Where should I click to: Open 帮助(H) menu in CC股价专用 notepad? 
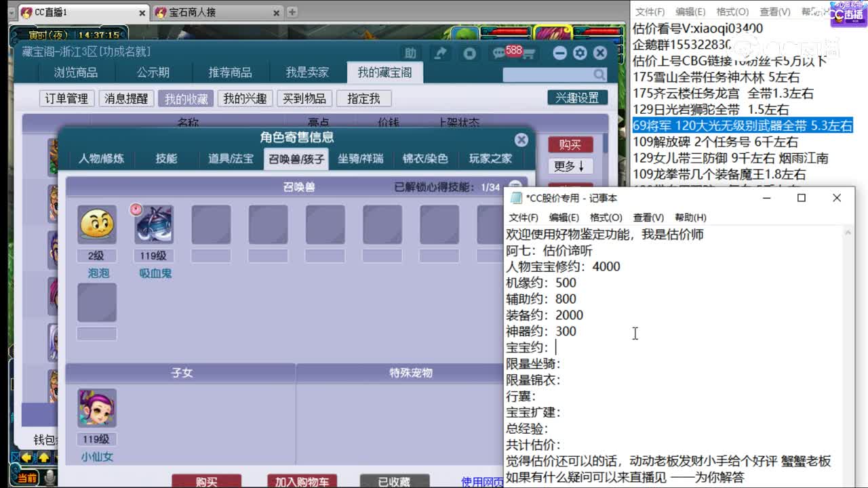[x=690, y=218]
